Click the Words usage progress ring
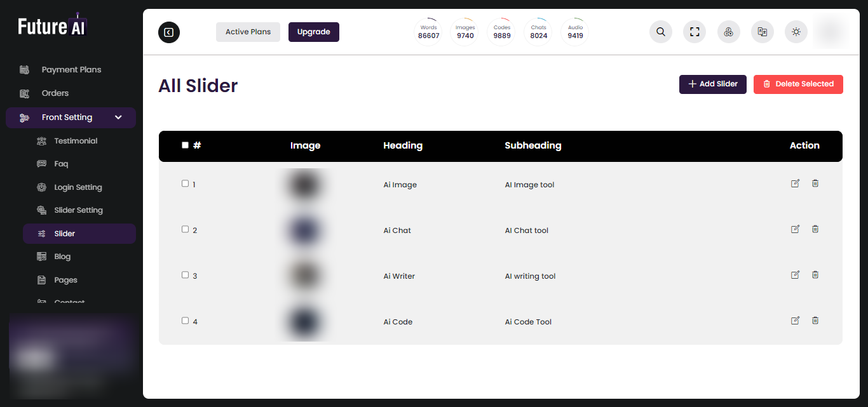Image resolution: width=868 pixels, height=407 pixels. coord(428,32)
